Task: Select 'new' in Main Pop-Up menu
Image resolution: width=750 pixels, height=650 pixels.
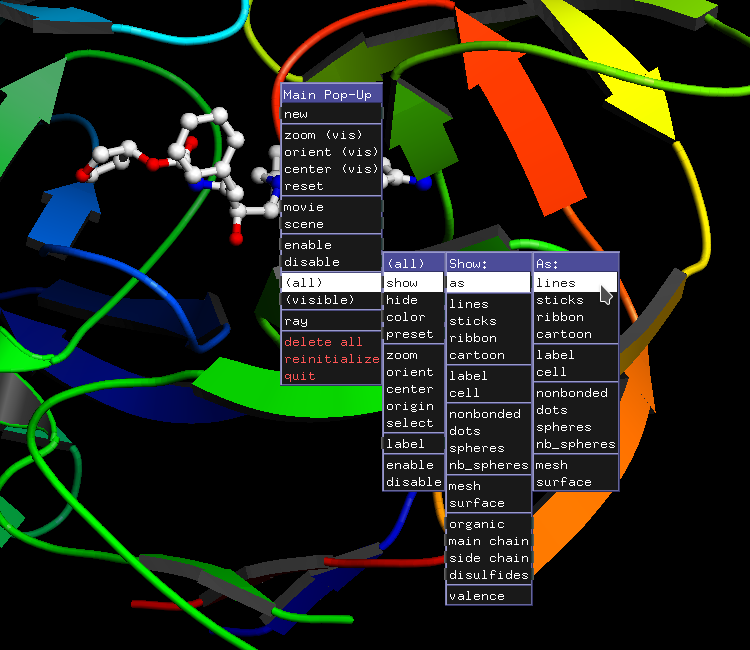Action: point(331,114)
